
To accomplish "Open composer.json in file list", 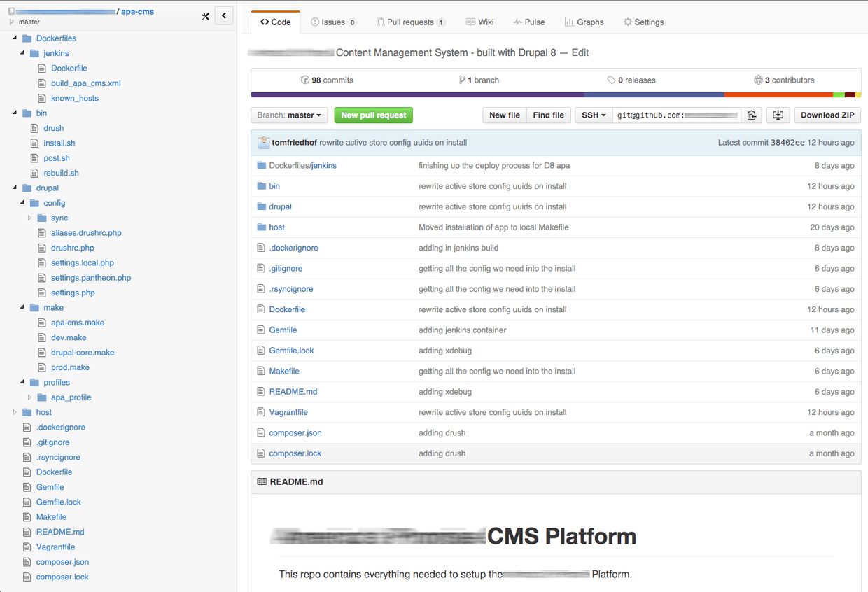I will click(295, 433).
